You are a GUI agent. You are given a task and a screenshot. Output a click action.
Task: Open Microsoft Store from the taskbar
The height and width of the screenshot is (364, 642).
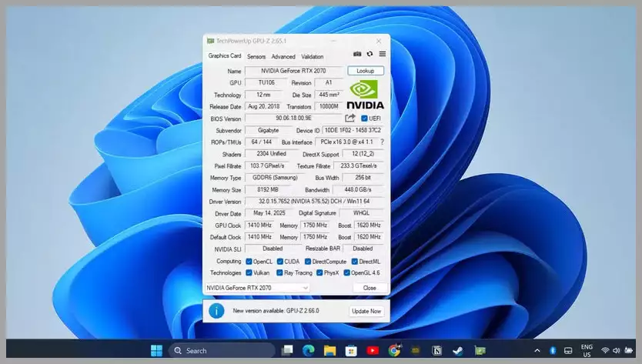click(x=351, y=350)
